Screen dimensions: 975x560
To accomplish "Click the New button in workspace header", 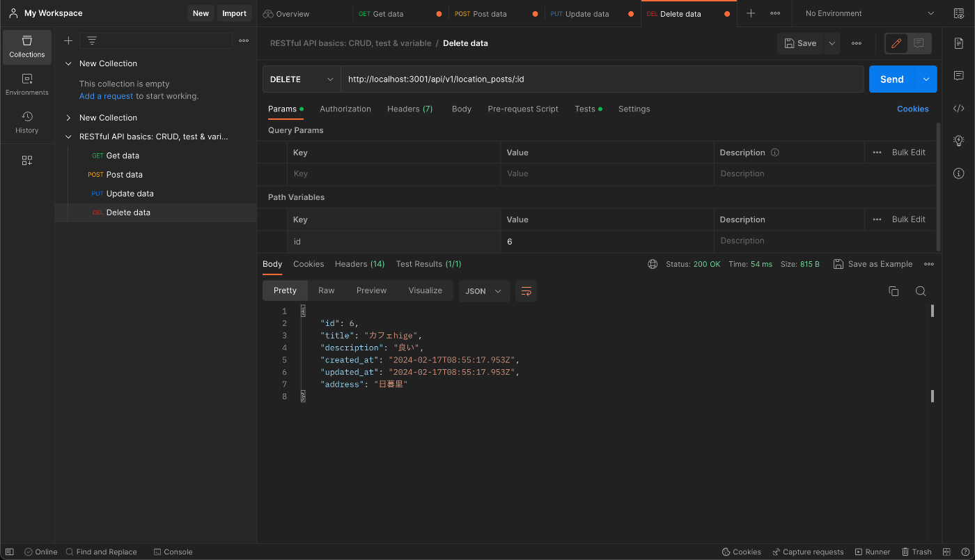I will tap(201, 13).
